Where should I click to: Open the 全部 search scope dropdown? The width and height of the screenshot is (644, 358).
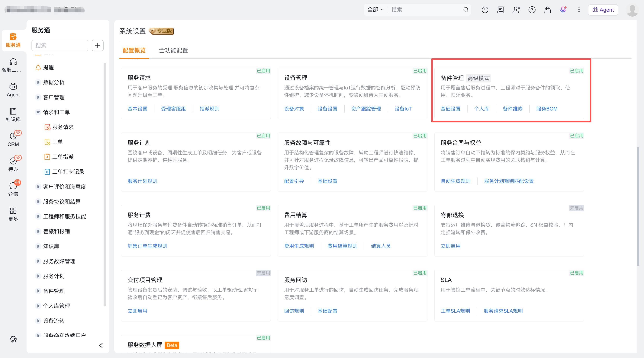[375, 10]
